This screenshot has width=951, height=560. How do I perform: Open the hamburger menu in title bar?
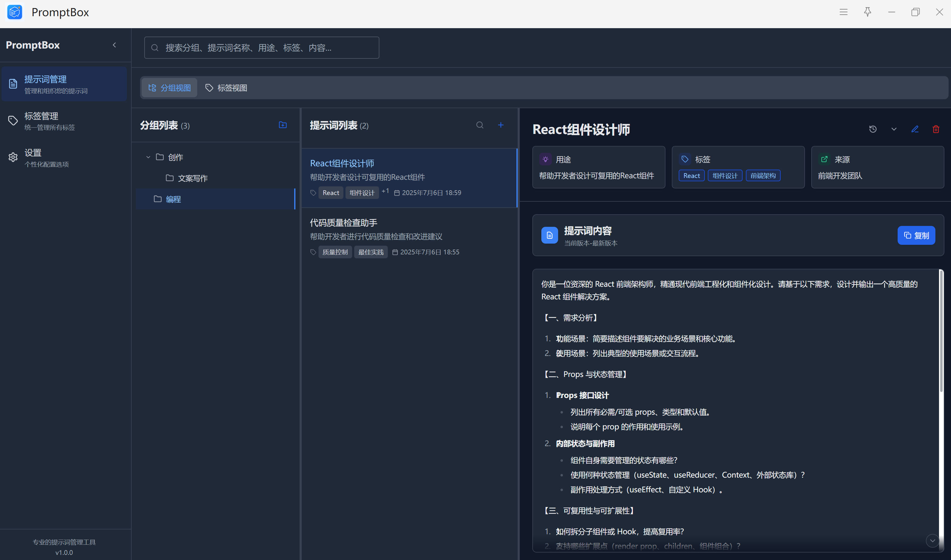pos(843,12)
